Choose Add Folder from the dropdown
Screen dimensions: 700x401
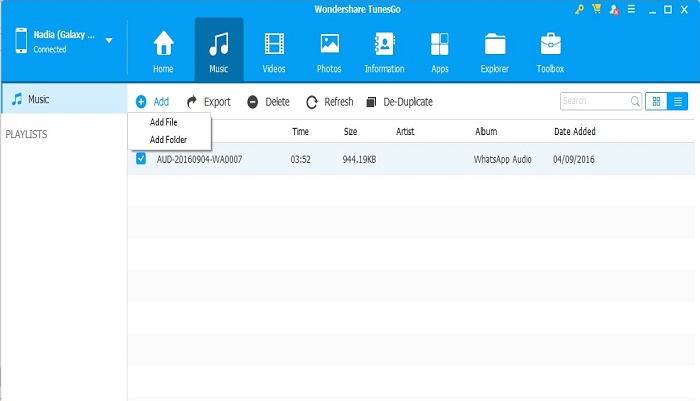pyautogui.click(x=168, y=139)
